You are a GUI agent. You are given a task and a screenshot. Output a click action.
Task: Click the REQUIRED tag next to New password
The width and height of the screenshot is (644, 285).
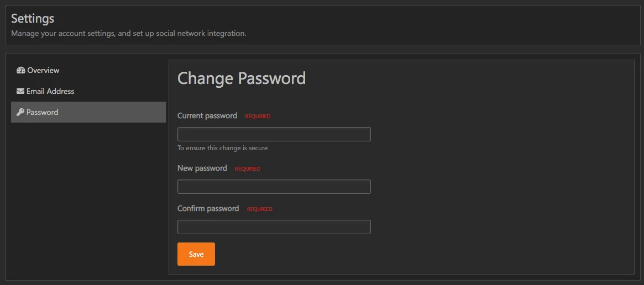tap(248, 169)
